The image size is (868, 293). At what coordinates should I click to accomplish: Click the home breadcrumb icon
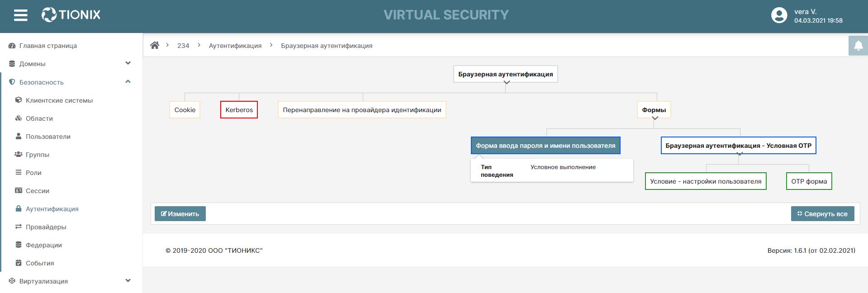(155, 45)
